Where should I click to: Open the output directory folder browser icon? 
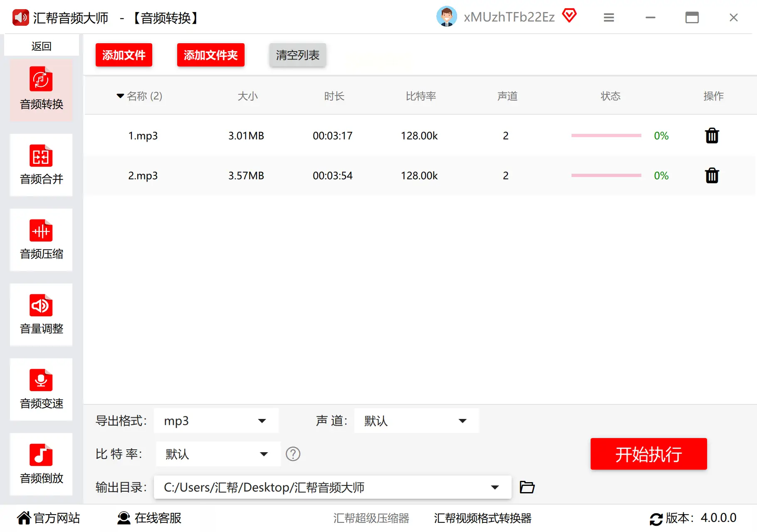pos(527,487)
